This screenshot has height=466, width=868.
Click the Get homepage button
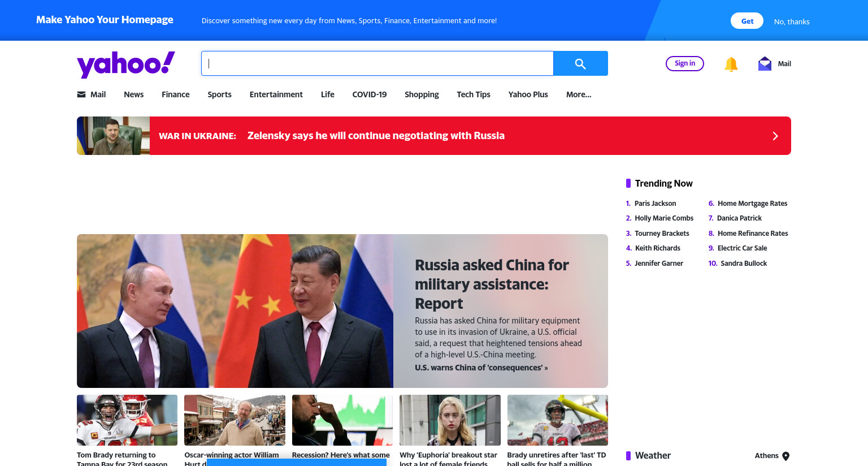[747, 21]
